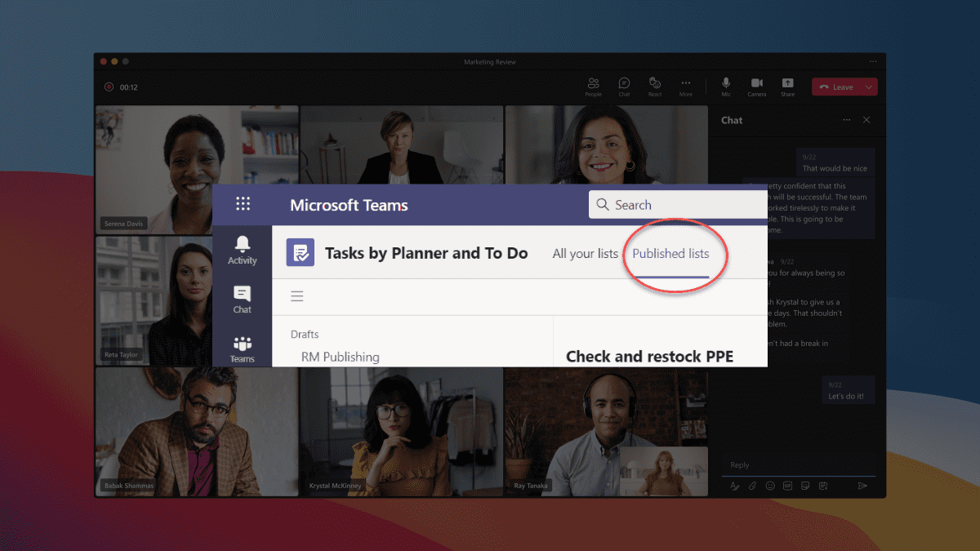Click the Tasks by Planner app icon

point(301,252)
